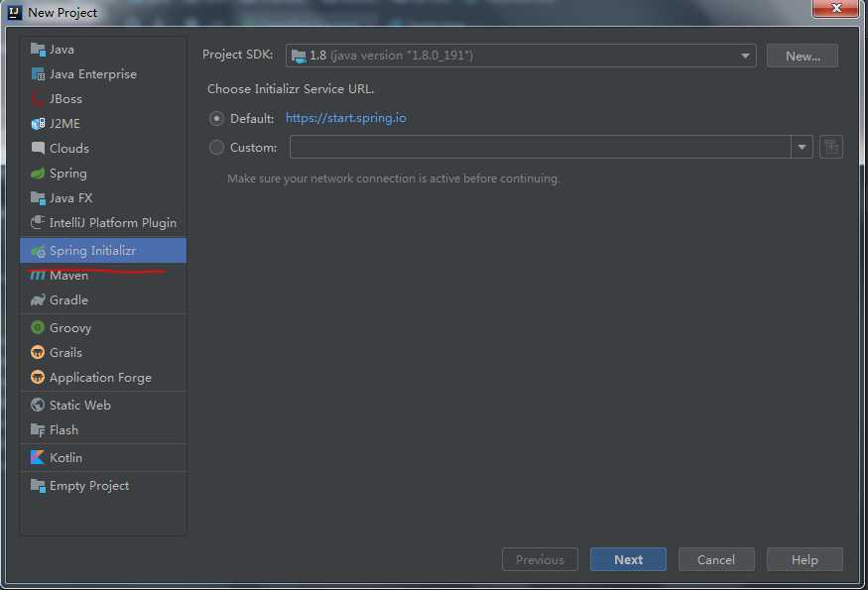Select Application Forge label
The height and width of the screenshot is (590, 868).
tap(100, 378)
